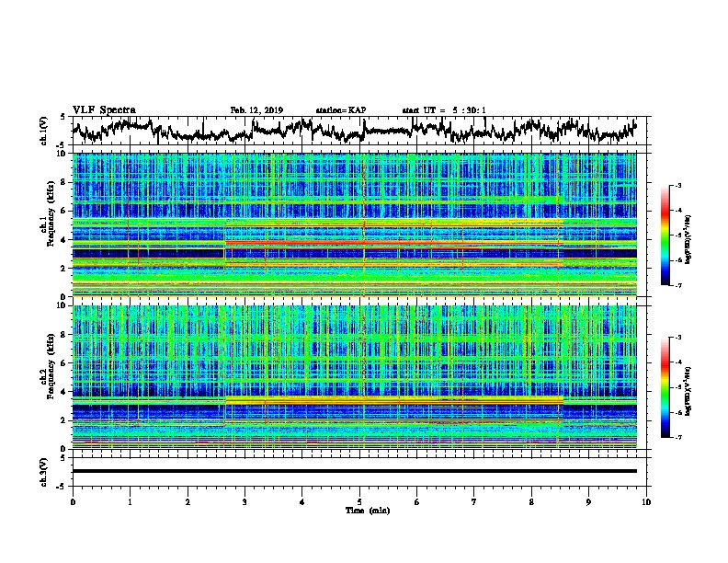Click the time axis tick label '5'

[x=359, y=502]
